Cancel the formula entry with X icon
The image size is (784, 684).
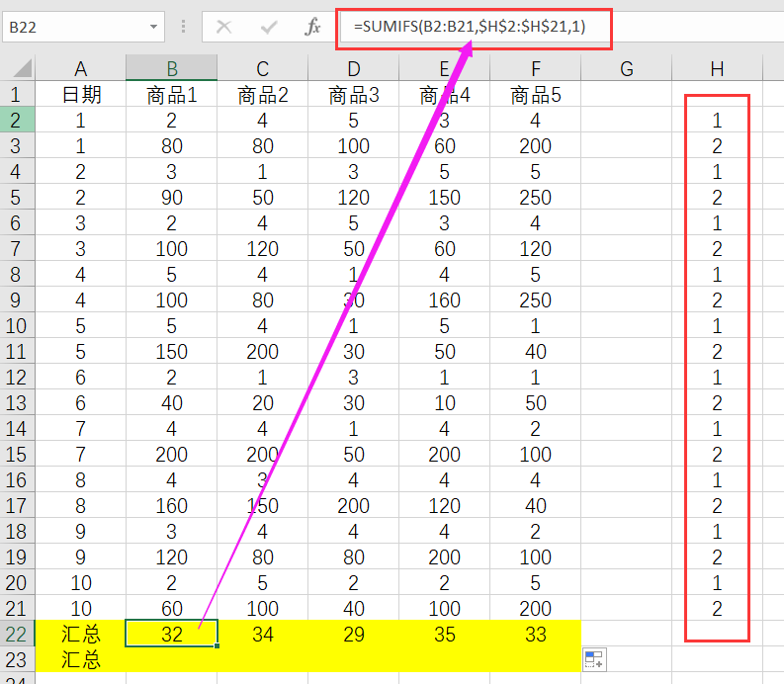click(223, 27)
